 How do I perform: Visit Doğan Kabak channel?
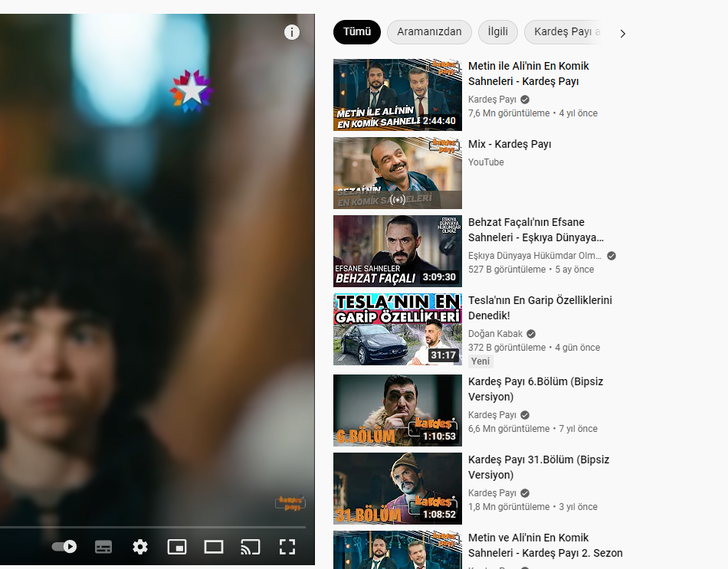tap(495, 334)
